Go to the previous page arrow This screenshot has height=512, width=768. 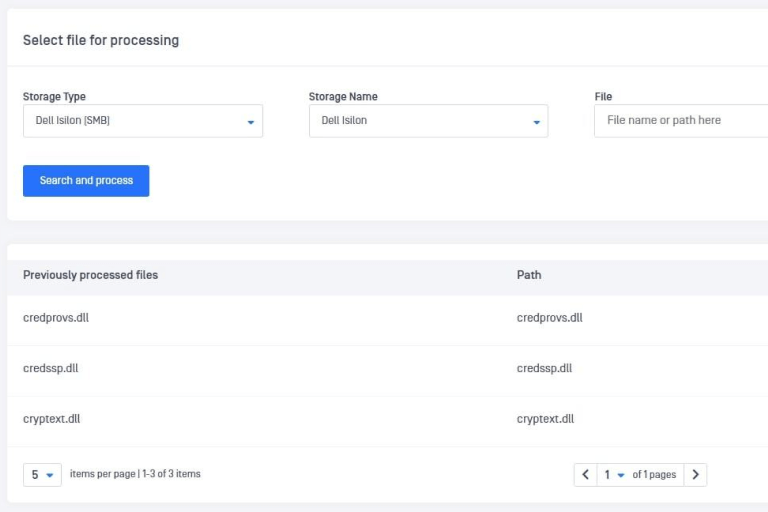[x=586, y=475]
